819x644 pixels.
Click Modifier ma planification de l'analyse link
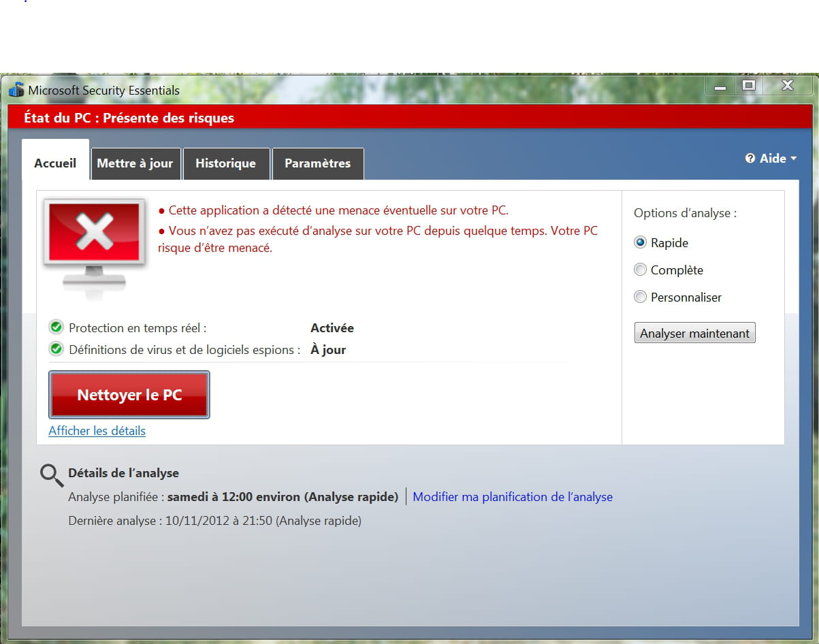tap(513, 497)
